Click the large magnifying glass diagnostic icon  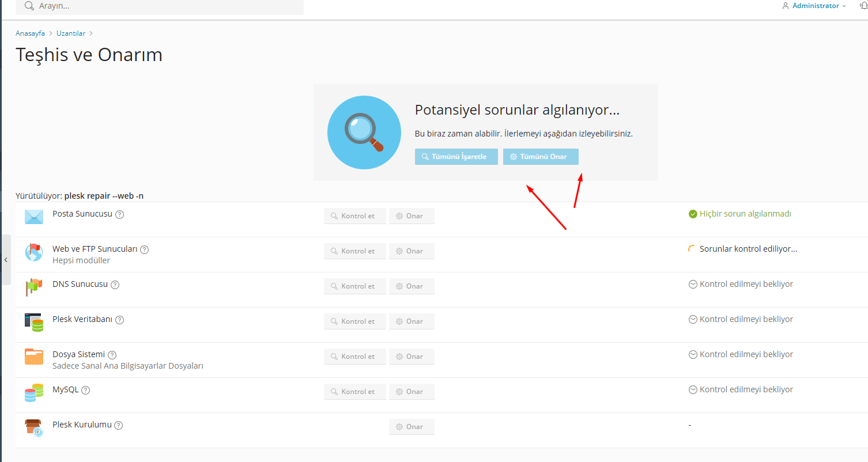[x=364, y=132]
